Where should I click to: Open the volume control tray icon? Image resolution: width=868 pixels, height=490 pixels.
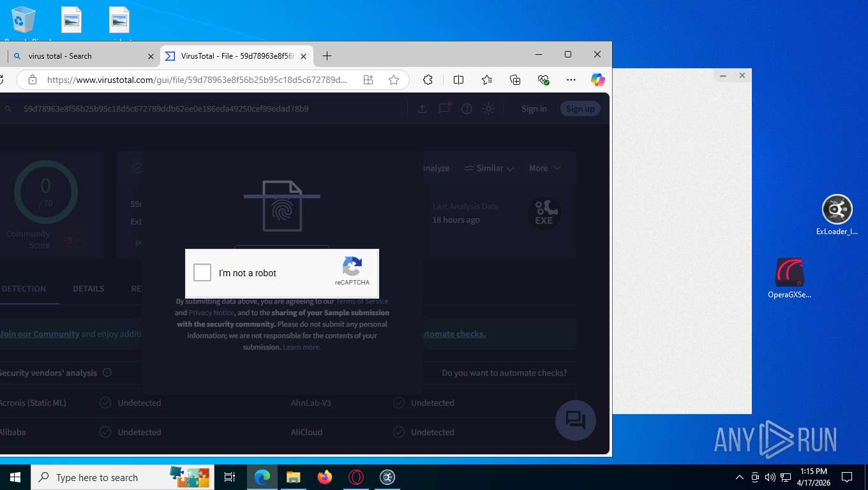[770, 477]
